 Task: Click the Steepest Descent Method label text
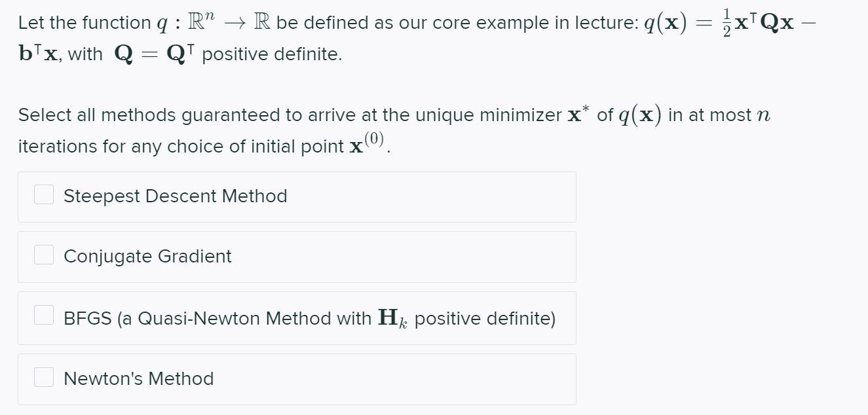[175, 196]
